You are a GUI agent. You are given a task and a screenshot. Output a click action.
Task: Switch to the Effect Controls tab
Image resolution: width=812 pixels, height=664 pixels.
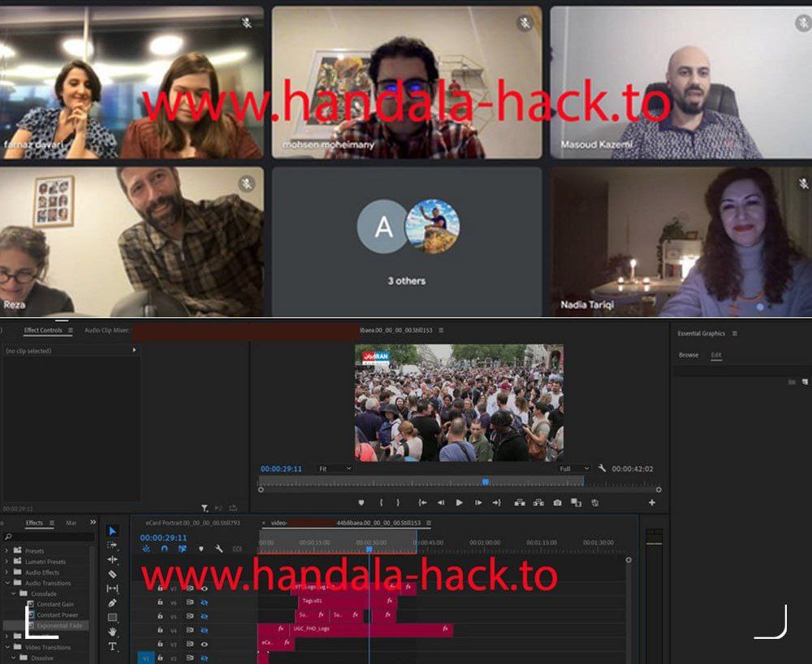[x=43, y=330]
